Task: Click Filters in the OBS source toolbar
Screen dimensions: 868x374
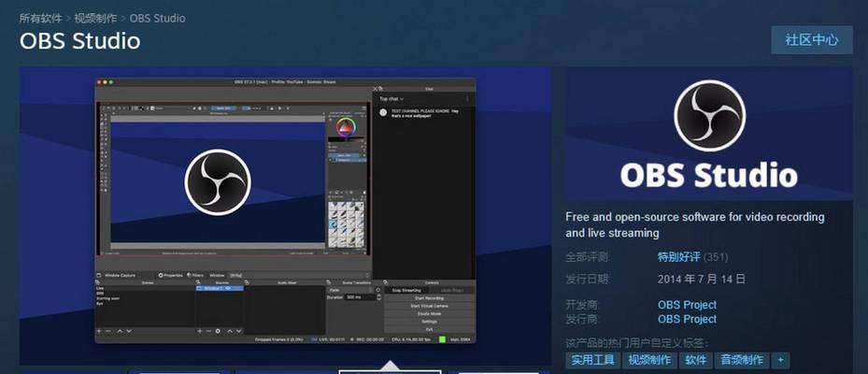Action: (x=195, y=276)
